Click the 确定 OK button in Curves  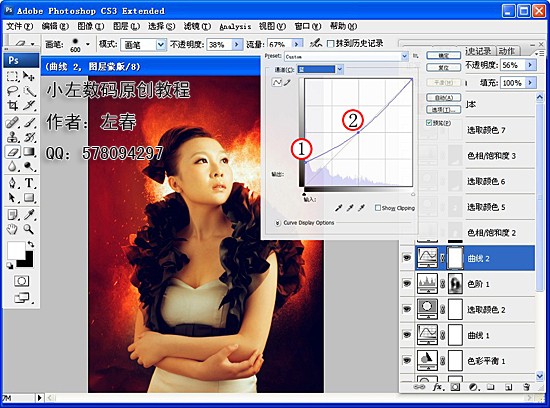pos(443,55)
